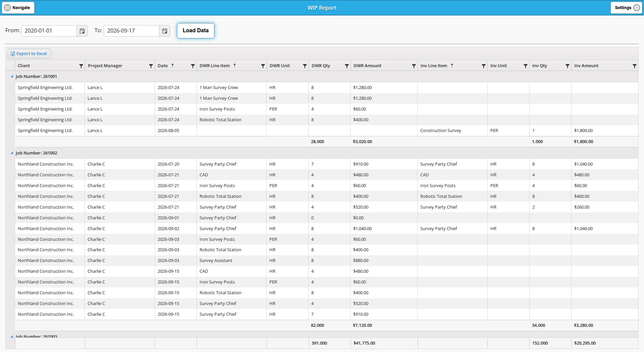Open the DWR Unit column filter
644x352 pixels.
305,66
